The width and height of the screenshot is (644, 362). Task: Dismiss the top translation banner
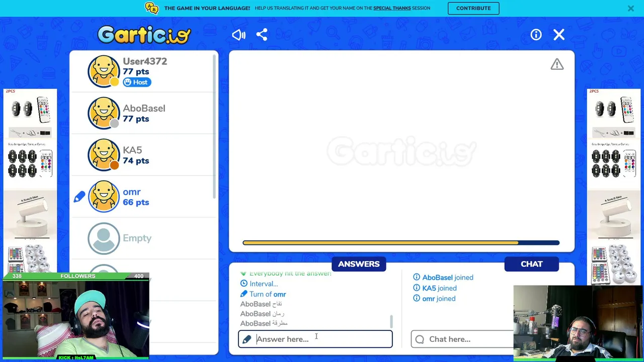point(630,8)
